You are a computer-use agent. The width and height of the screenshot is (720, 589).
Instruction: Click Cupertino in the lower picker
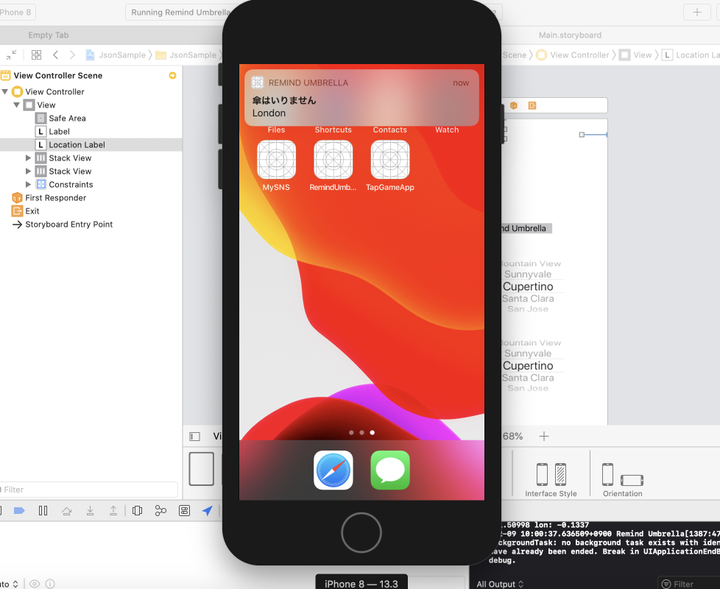coord(528,365)
